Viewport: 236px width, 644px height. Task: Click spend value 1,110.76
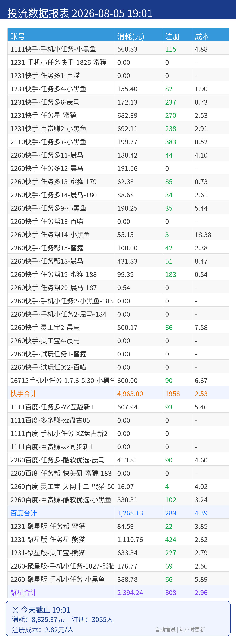130,539
